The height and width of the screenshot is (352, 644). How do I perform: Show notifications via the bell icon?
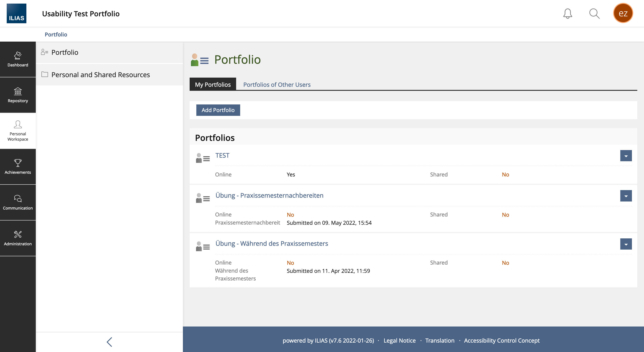pyautogui.click(x=568, y=13)
